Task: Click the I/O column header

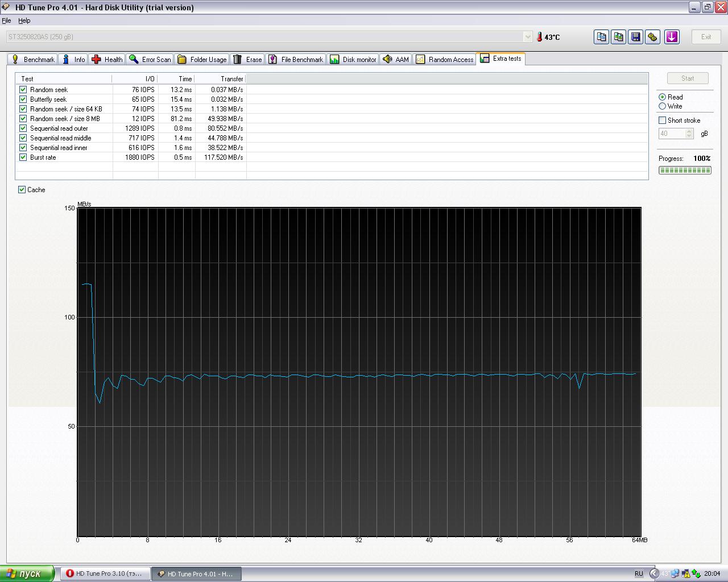Action: click(135, 79)
